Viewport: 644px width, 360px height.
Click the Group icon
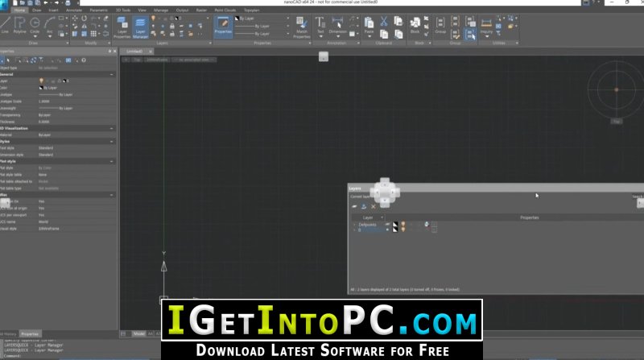(x=440, y=25)
